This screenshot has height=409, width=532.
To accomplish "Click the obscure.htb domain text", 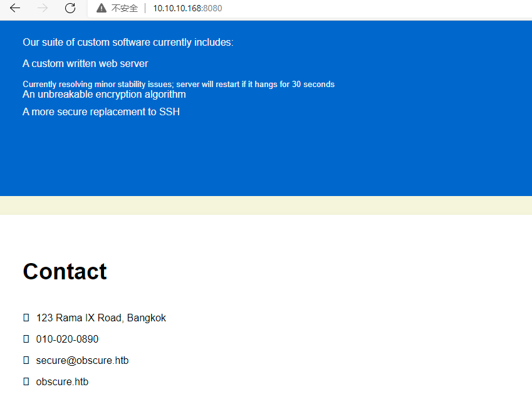I will (62, 382).
